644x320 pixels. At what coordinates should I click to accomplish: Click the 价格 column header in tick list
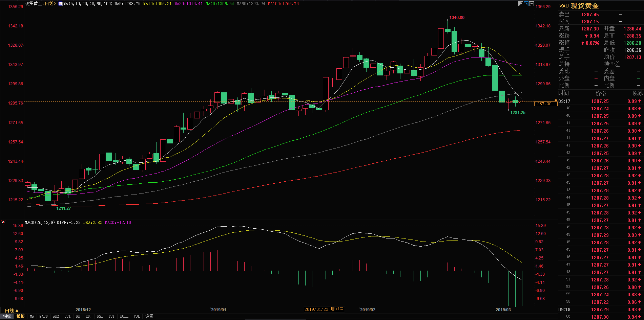pos(601,93)
